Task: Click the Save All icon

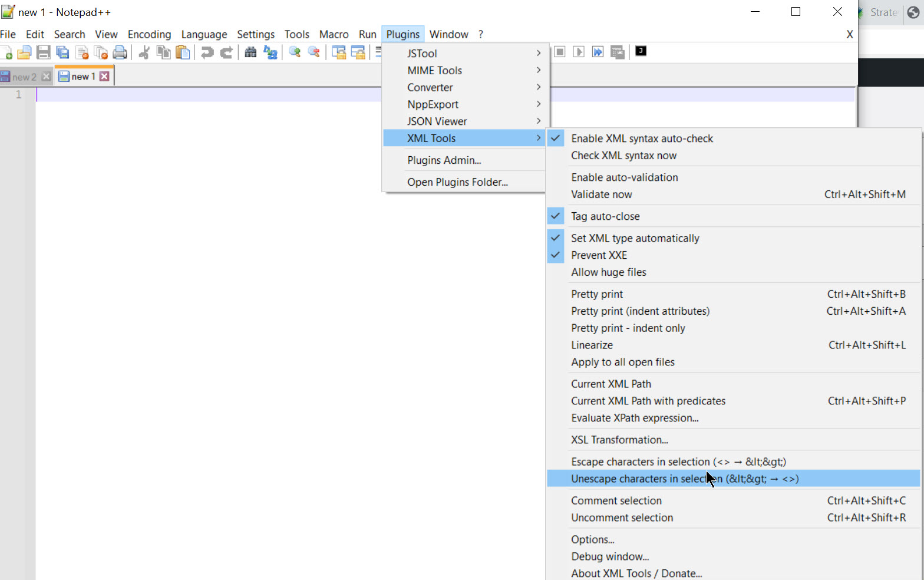Action: click(62, 53)
